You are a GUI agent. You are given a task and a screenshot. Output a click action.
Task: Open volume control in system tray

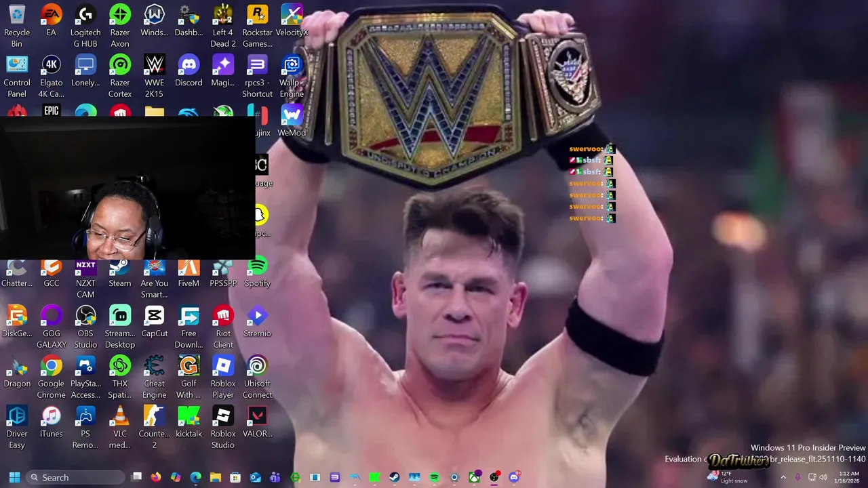[823, 477]
